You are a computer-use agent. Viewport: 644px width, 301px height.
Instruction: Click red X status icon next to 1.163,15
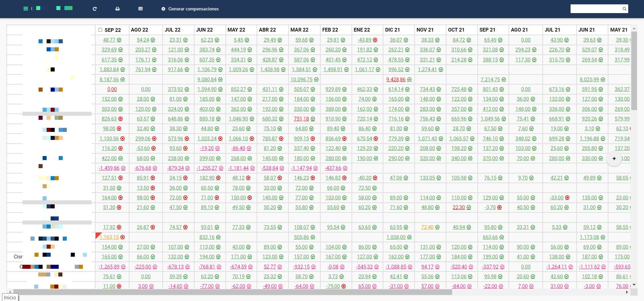[x=123, y=237]
